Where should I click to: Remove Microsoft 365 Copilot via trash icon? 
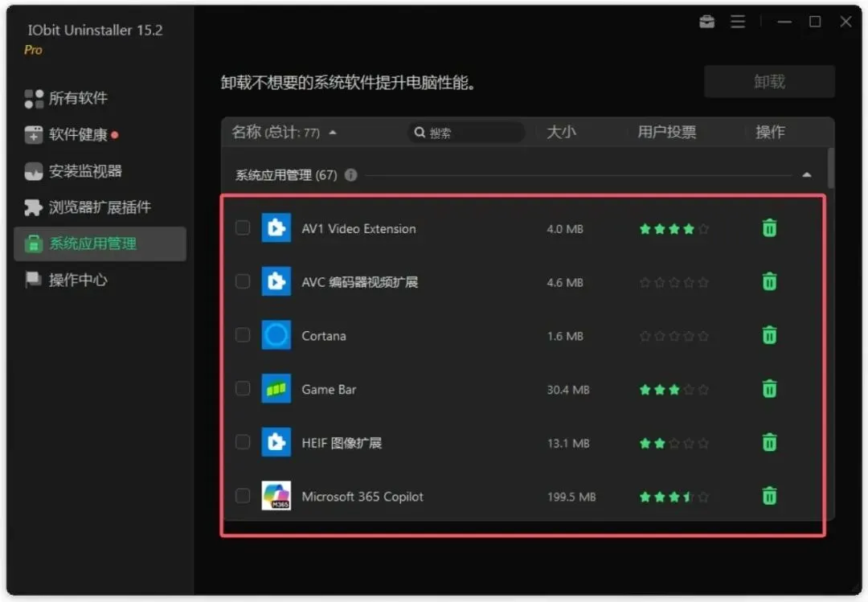(x=769, y=496)
